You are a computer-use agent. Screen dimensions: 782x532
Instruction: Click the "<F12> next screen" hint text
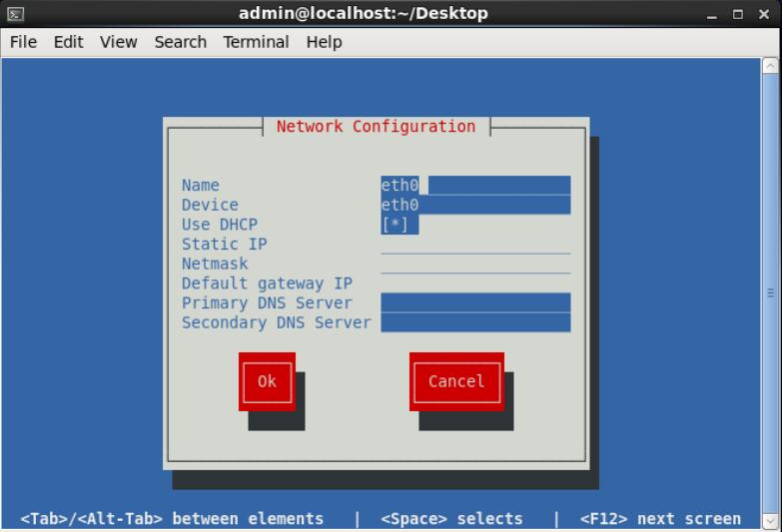coord(660,519)
